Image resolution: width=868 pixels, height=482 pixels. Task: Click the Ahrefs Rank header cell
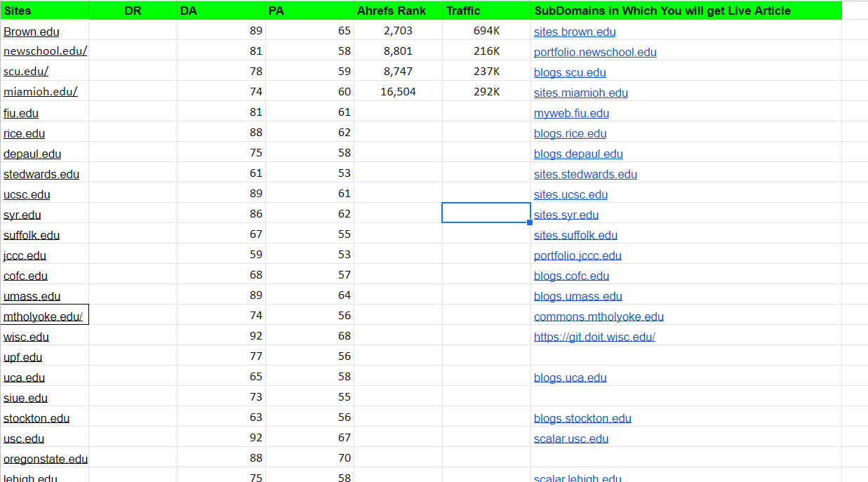coord(399,11)
